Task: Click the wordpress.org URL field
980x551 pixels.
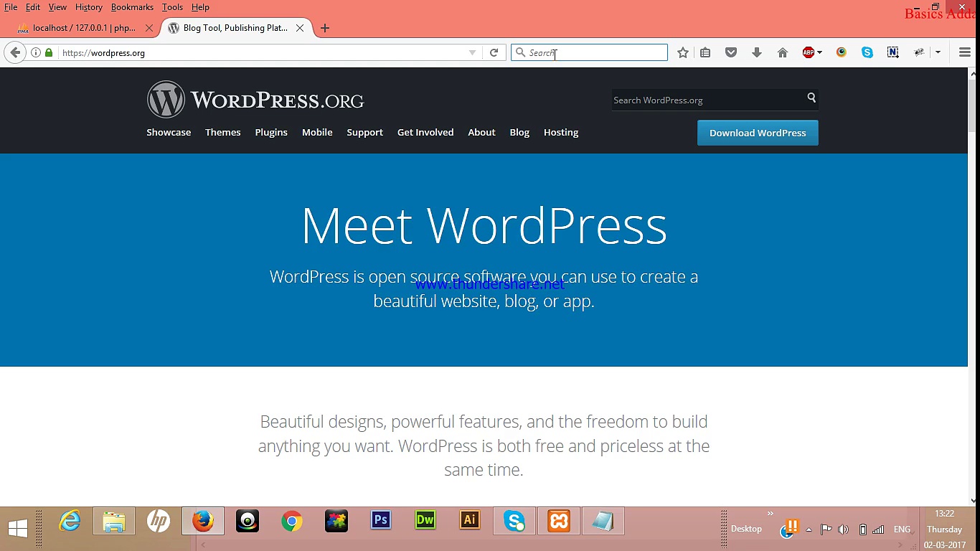Action: [x=262, y=52]
